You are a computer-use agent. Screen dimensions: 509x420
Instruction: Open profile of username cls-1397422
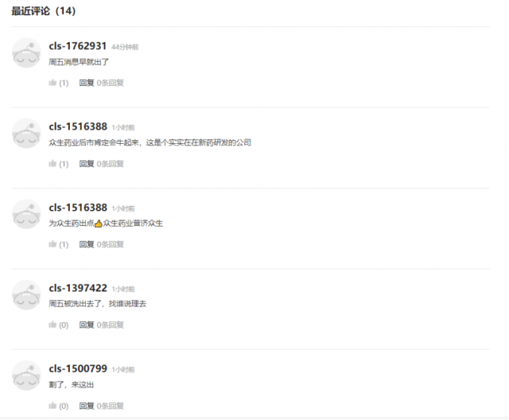tap(78, 288)
